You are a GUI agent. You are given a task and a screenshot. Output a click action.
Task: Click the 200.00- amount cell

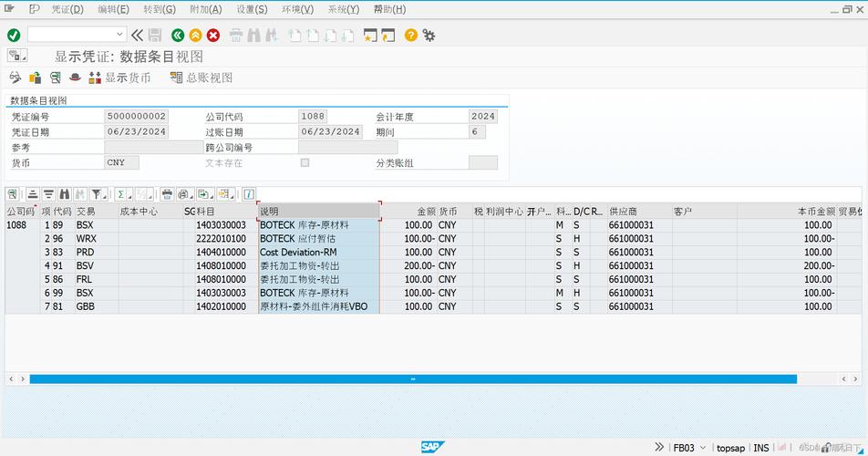pos(408,265)
